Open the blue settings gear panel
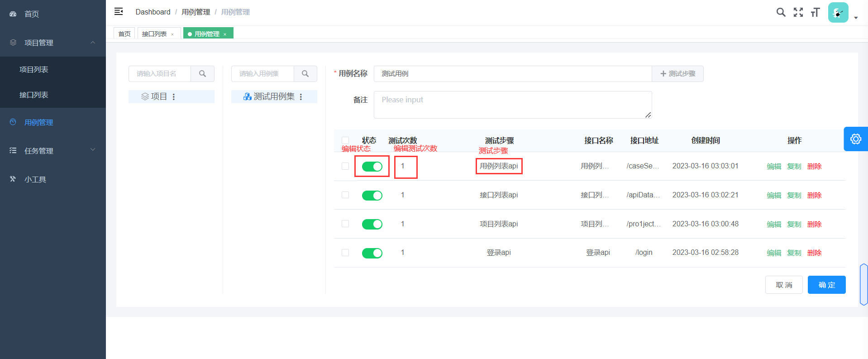Screen dimensions: 868x359 856,139
